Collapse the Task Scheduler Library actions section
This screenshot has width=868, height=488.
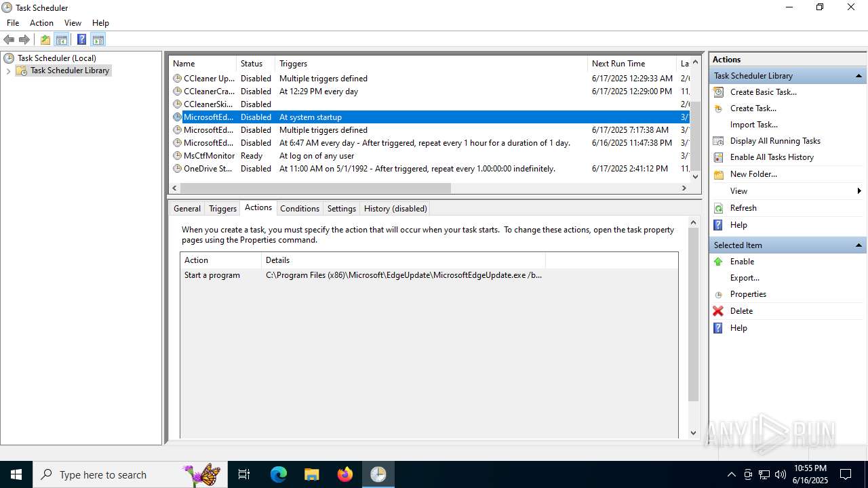(x=859, y=76)
